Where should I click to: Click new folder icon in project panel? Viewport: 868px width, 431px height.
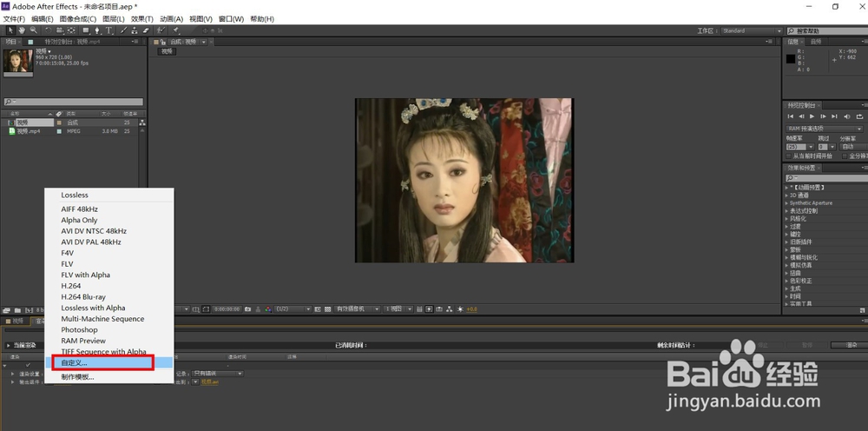(17, 310)
